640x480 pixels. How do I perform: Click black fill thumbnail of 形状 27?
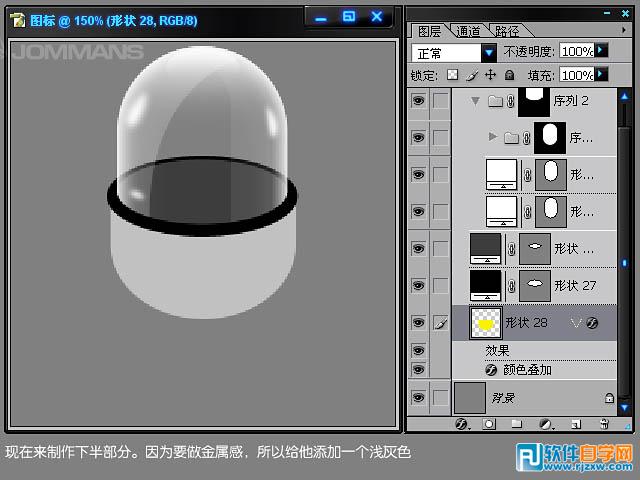tap(485, 285)
